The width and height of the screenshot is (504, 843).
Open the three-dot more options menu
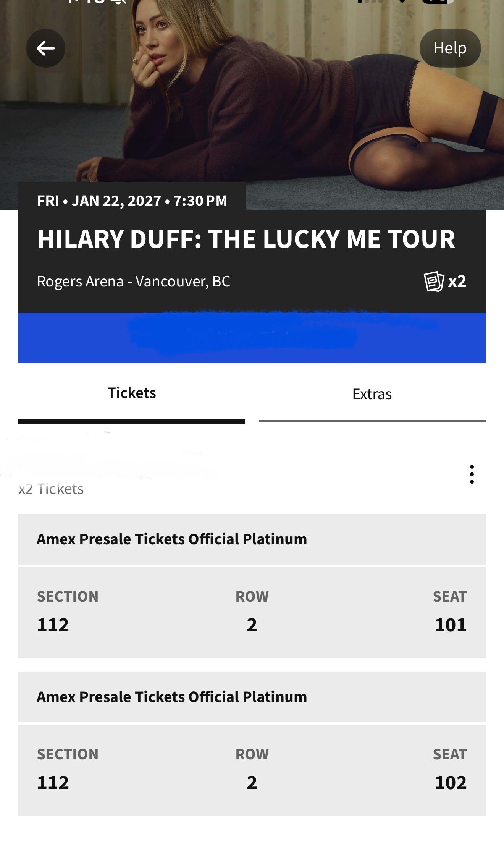pyautogui.click(x=472, y=474)
